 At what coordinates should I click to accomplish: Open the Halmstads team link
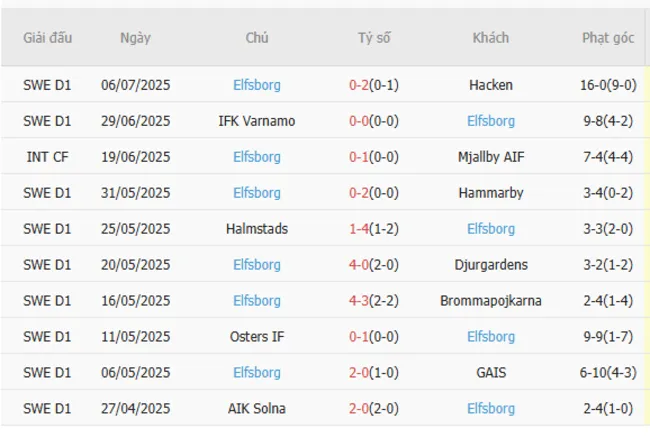256,229
